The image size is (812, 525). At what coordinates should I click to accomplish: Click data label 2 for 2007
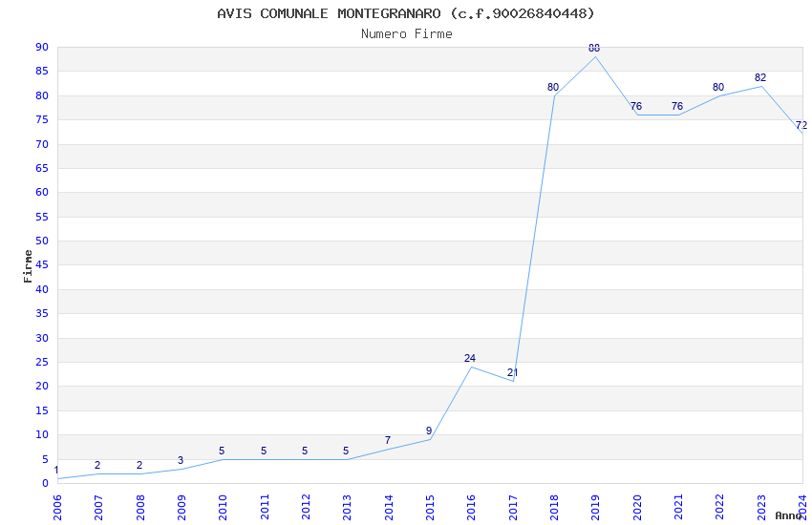click(x=97, y=465)
